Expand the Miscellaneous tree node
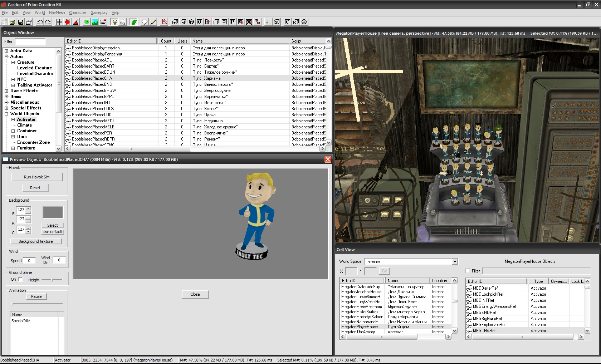 6,102
